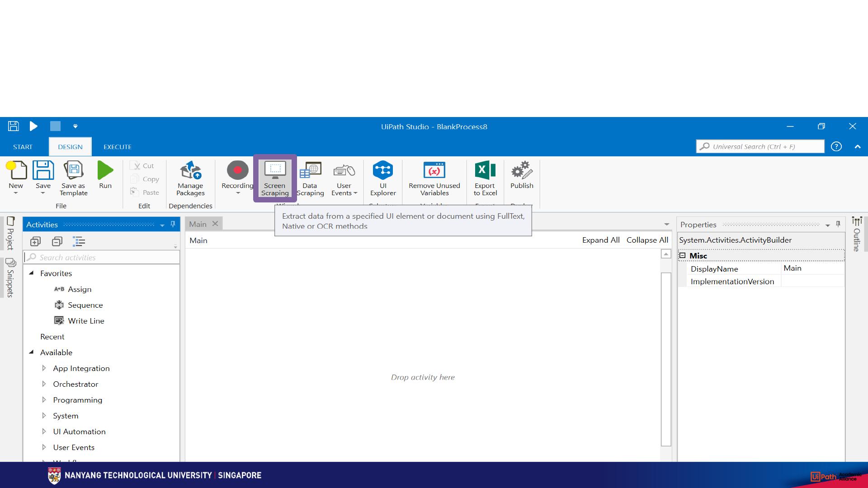Image resolution: width=868 pixels, height=488 pixels.
Task: Pin the Activities panel
Action: tap(173, 224)
